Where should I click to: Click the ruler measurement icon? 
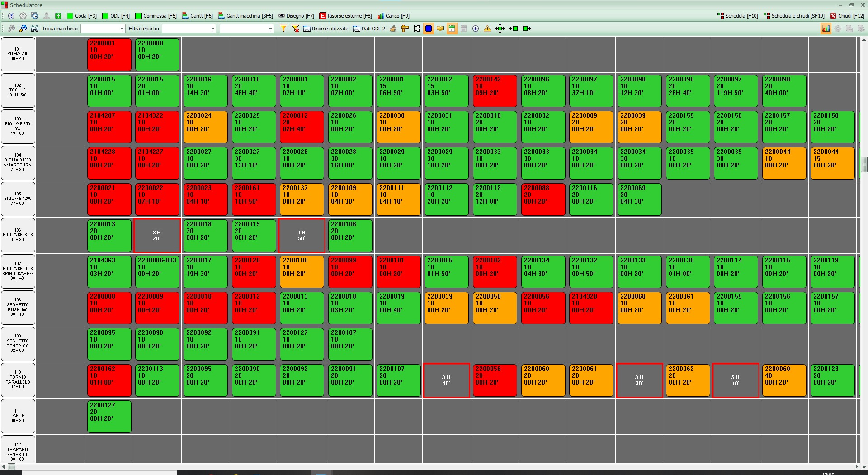[x=405, y=28]
